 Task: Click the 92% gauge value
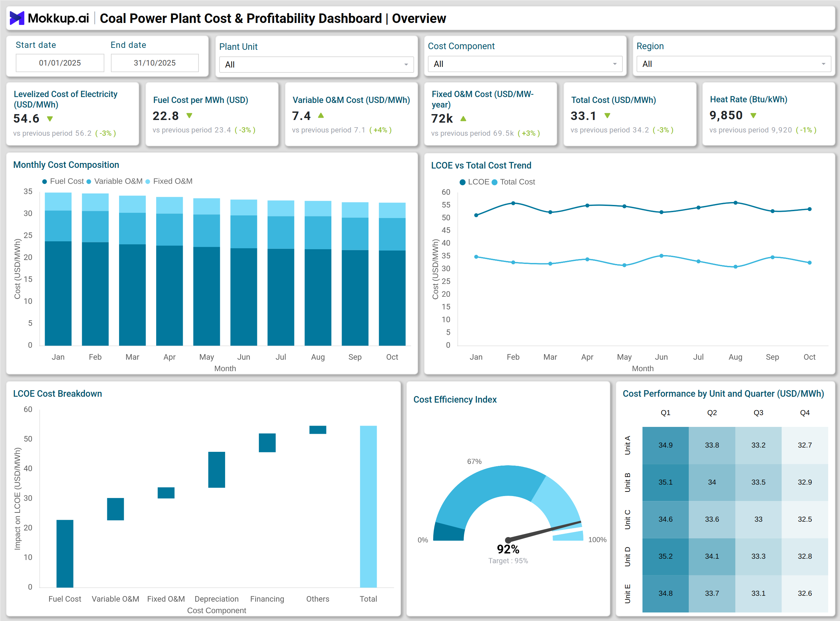pyautogui.click(x=508, y=550)
